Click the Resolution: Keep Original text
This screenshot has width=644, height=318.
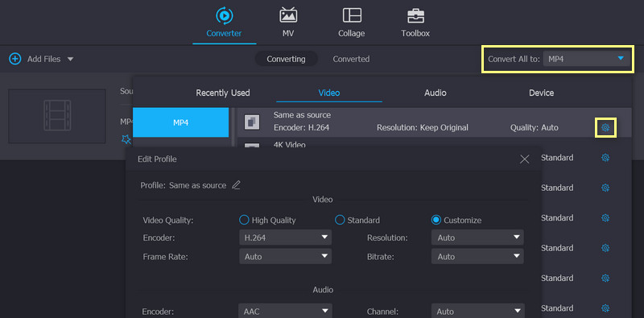click(422, 128)
